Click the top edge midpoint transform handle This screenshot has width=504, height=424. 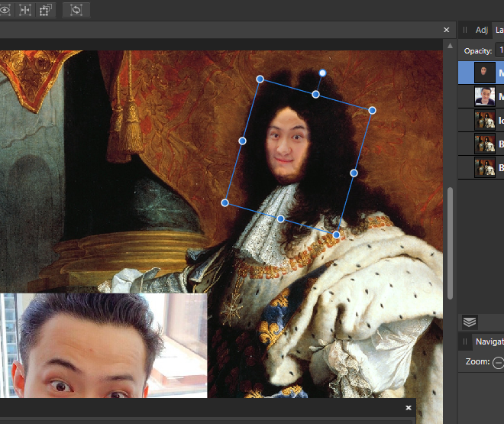pos(315,95)
